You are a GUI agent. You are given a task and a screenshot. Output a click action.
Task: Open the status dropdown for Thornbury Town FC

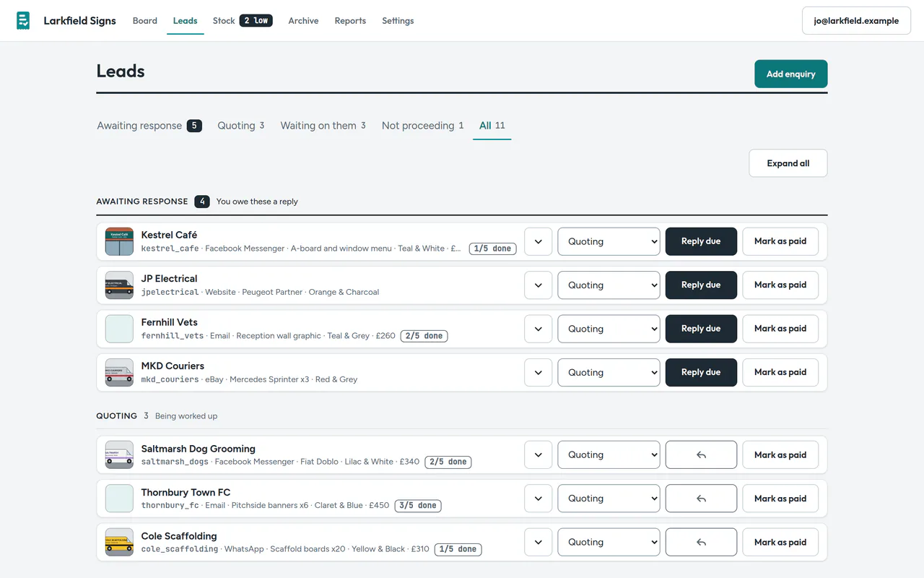[x=609, y=499]
